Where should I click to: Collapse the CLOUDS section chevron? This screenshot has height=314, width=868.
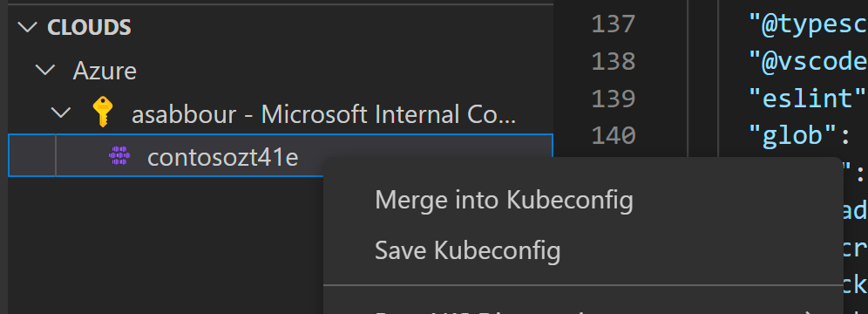28,27
